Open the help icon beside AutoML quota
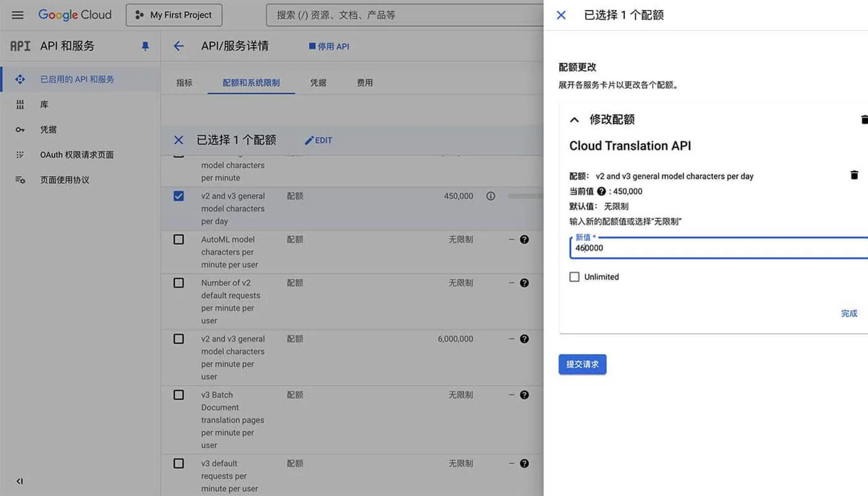Screen dimensions: 868x496 click(x=524, y=239)
